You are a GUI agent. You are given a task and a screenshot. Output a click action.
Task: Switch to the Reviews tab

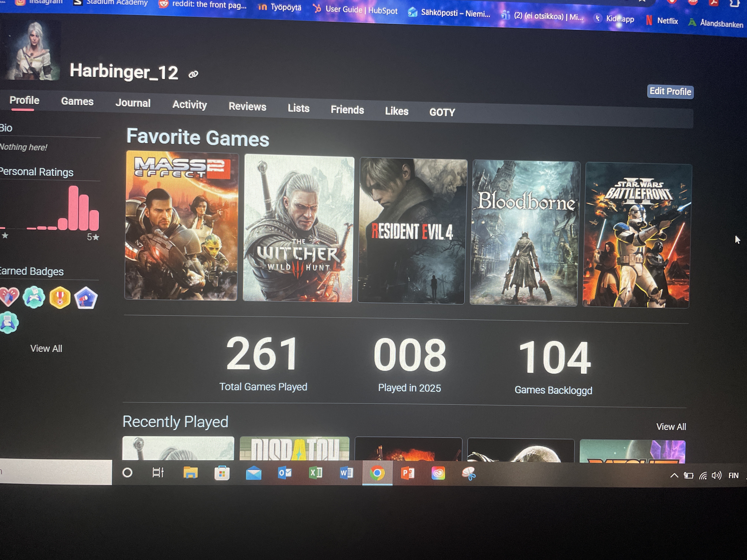click(248, 106)
